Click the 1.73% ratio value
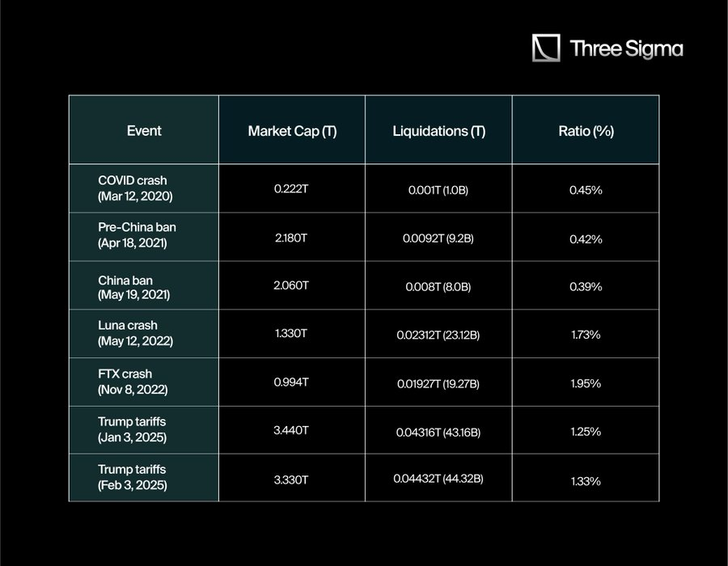This screenshot has width=728, height=566. click(586, 335)
